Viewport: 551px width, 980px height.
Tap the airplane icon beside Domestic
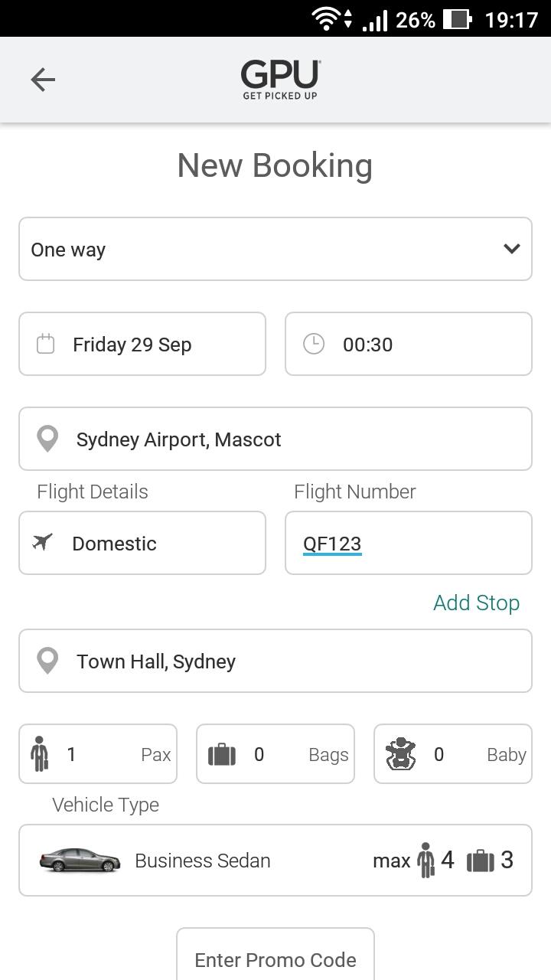pos(43,543)
